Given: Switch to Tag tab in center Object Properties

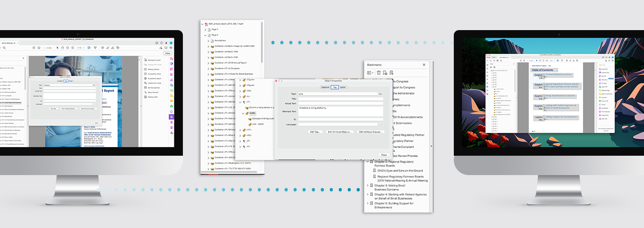Looking at the screenshot, I should click(x=334, y=87).
